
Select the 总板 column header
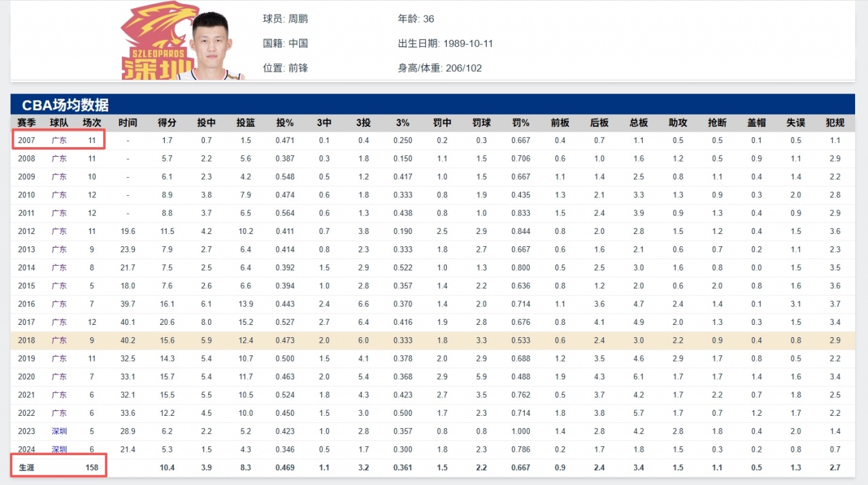(638, 123)
